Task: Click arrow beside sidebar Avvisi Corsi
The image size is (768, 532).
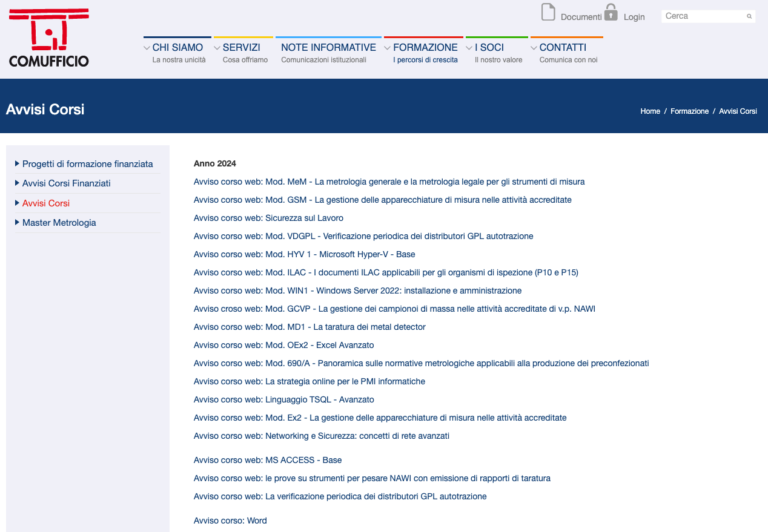Action: point(18,203)
